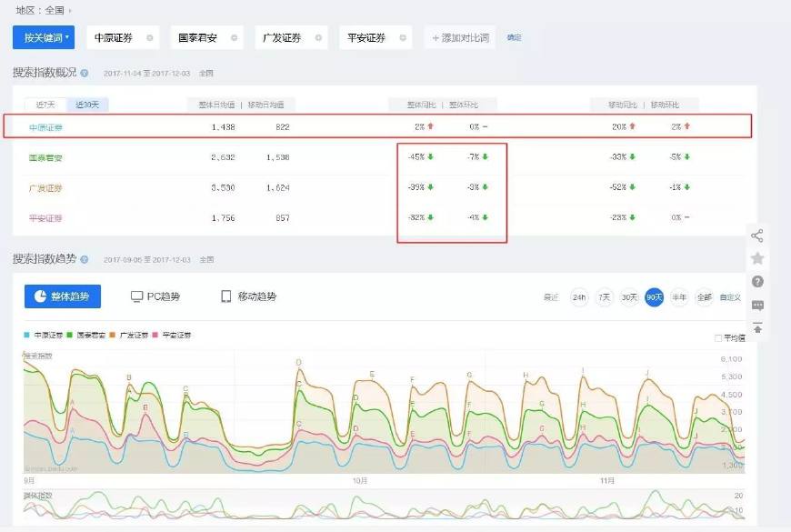Image resolution: width=791 pixels, height=532 pixels.
Task: Open help icon beside 搜索指数概况
Action: (x=85, y=73)
